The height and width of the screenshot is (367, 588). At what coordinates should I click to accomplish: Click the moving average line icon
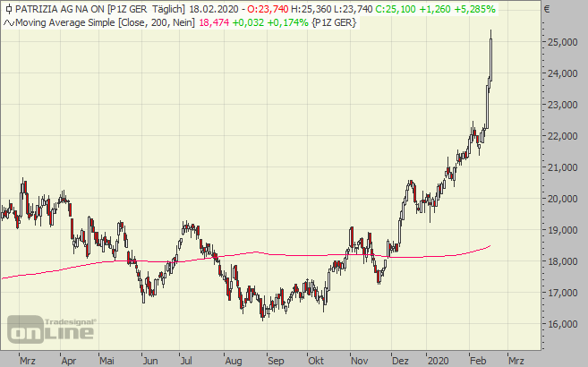pyautogui.click(x=9, y=23)
